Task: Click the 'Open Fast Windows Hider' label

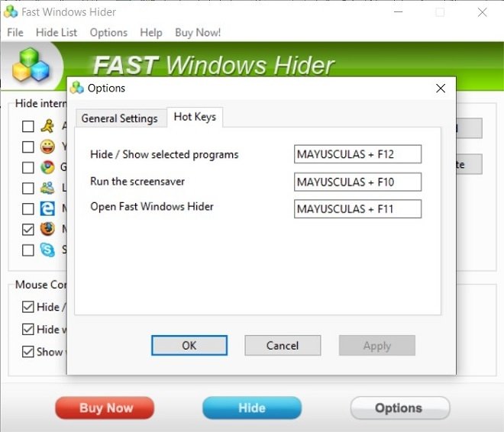Action: click(152, 207)
